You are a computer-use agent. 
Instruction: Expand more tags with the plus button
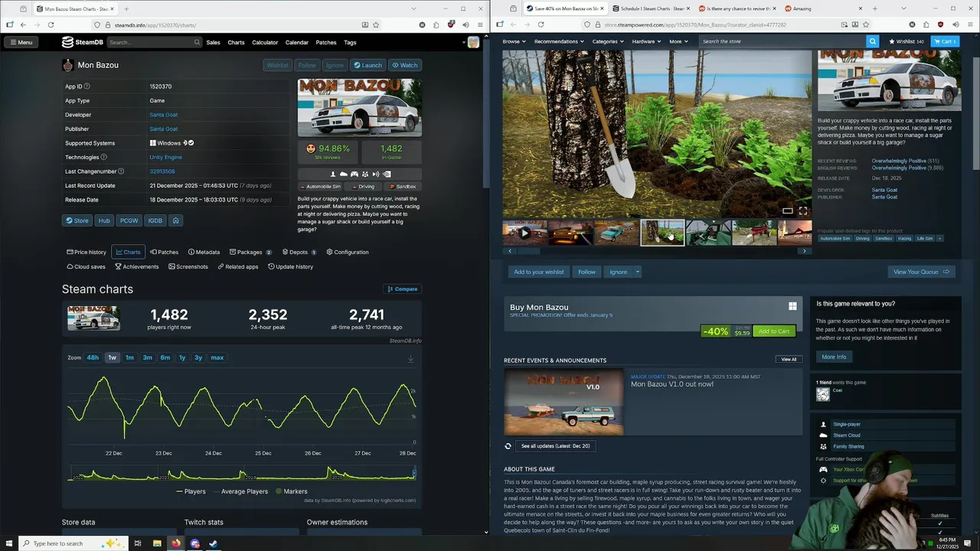tap(940, 238)
